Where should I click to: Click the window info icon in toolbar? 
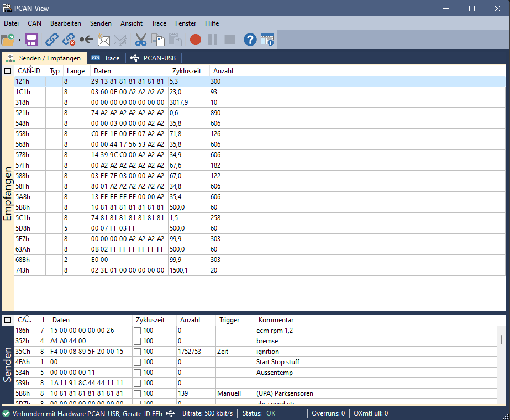267,40
